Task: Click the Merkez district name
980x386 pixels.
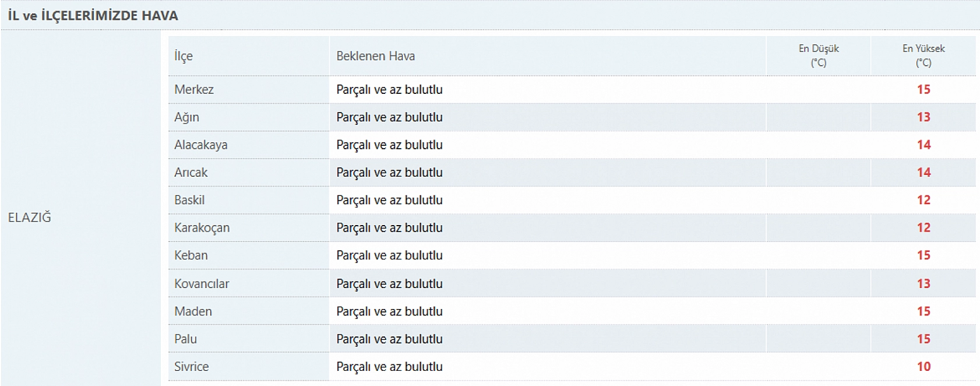Action: point(194,90)
